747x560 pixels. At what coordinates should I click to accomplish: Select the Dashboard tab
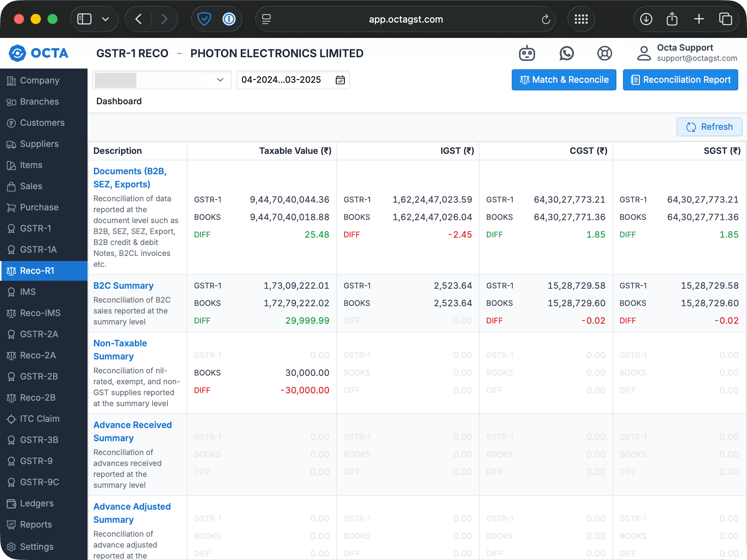(x=119, y=101)
